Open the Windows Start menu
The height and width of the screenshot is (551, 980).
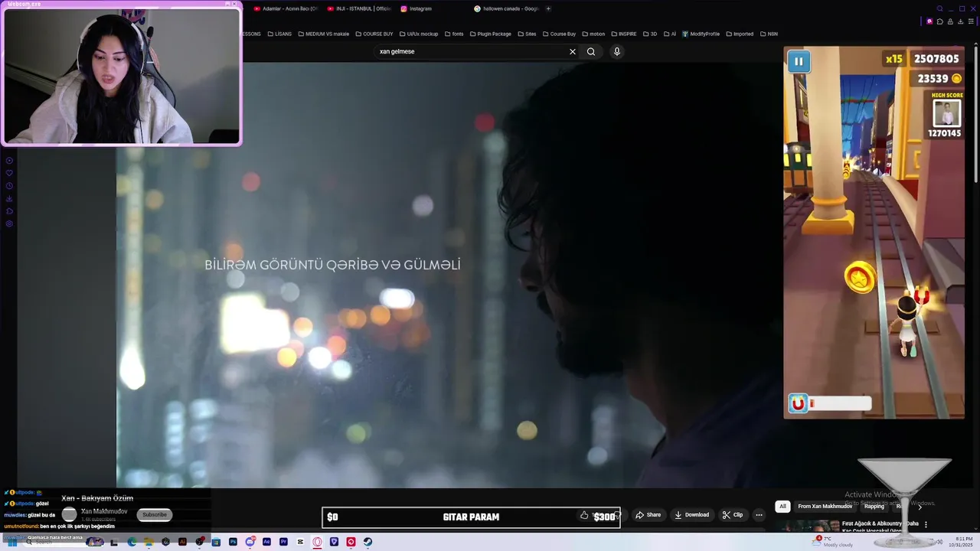(12, 542)
